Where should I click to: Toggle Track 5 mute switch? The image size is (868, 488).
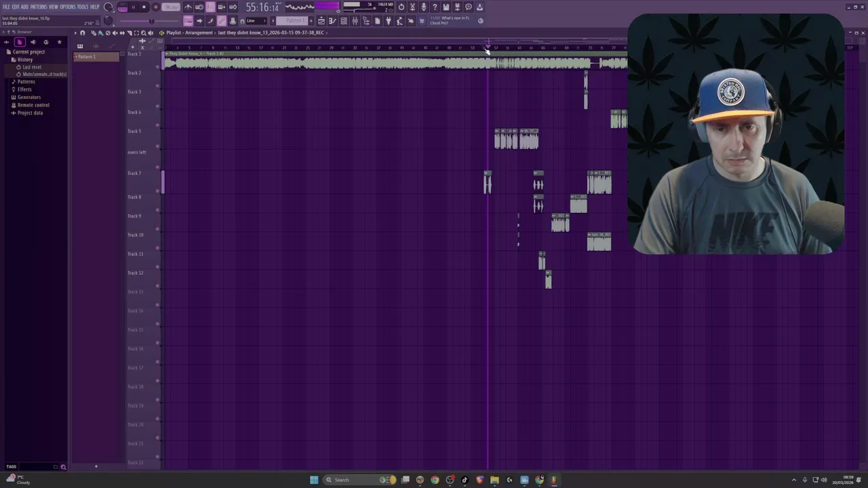158,145
